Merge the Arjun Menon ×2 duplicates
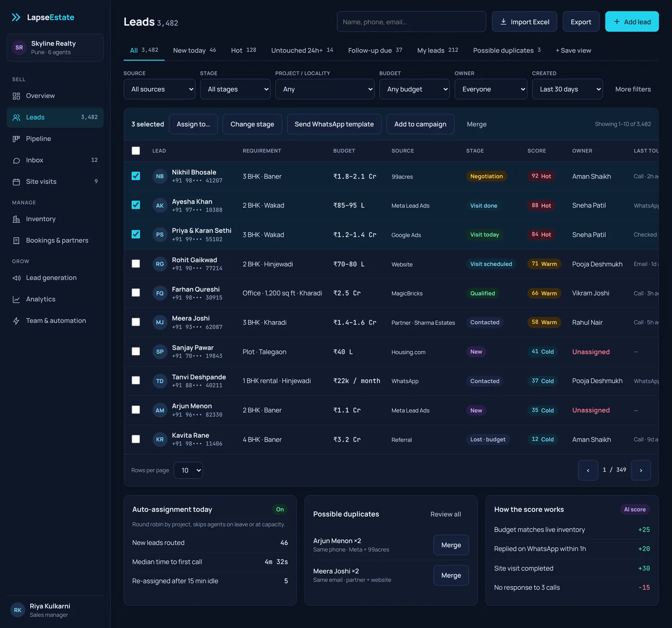Screen dimensions: 672x628 (451, 545)
